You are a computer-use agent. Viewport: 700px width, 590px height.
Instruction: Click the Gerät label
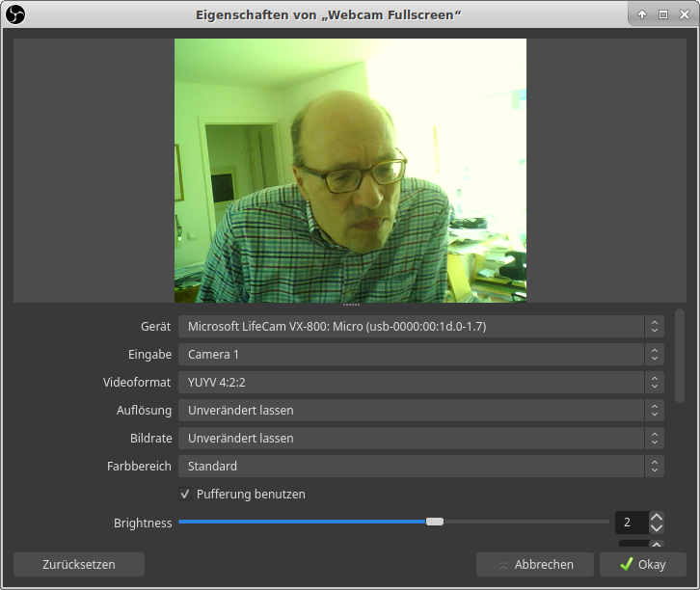[x=155, y=326]
